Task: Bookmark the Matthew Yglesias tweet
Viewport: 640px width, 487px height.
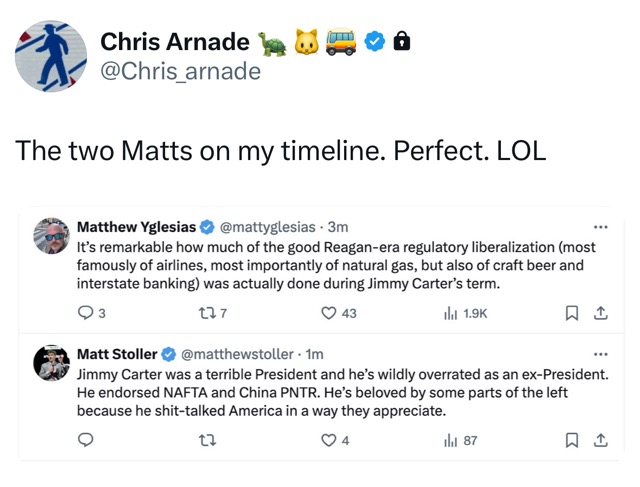Action: point(573,313)
